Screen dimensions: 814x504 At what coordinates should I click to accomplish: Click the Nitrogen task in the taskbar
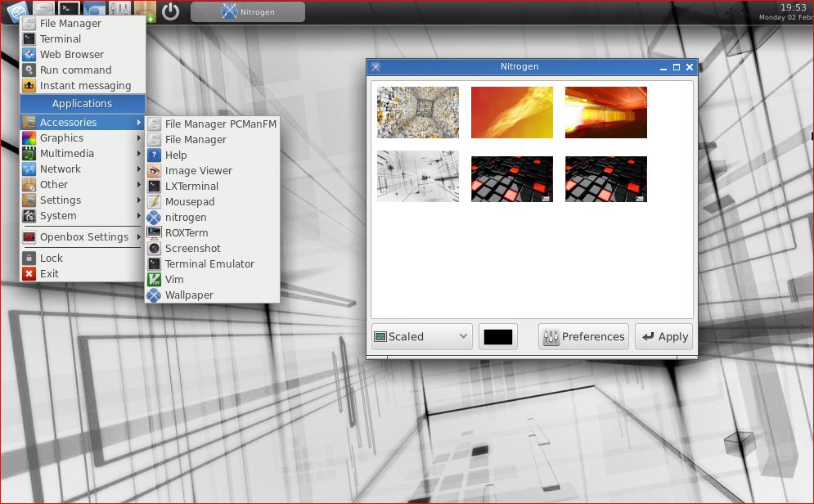[x=247, y=12]
